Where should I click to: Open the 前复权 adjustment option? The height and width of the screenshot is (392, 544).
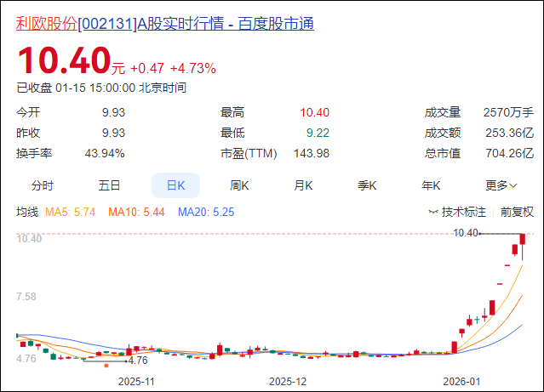pos(517,212)
